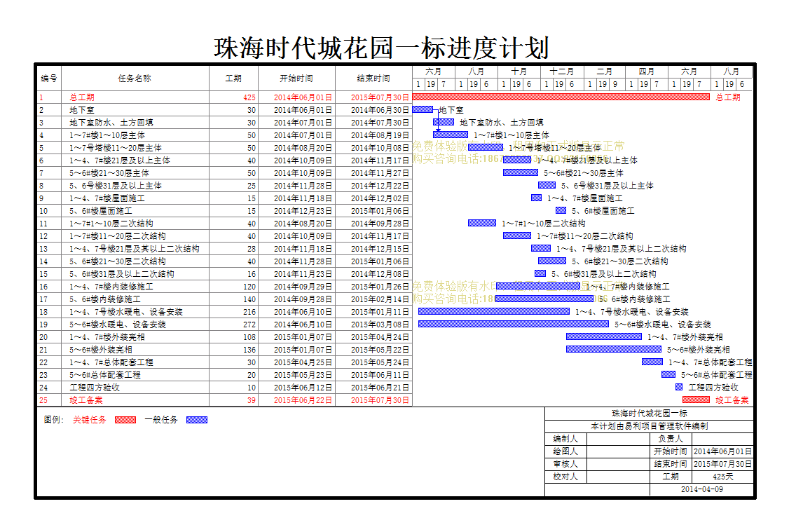The height and width of the screenshot is (532, 789).
Task: Click the 竣工备案 red Gantt bar
Action: click(x=696, y=400)
